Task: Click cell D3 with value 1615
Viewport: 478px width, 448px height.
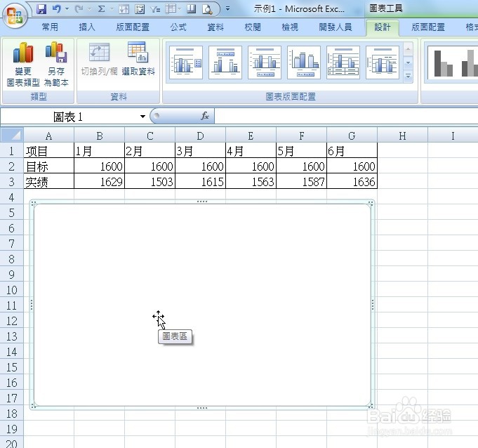Action: (200, 181)
